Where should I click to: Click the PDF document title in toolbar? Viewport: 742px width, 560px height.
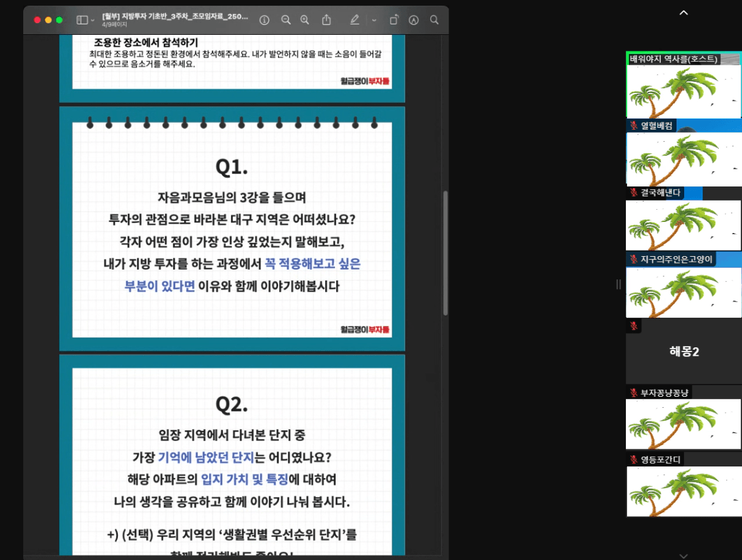[x=175, y=17]
